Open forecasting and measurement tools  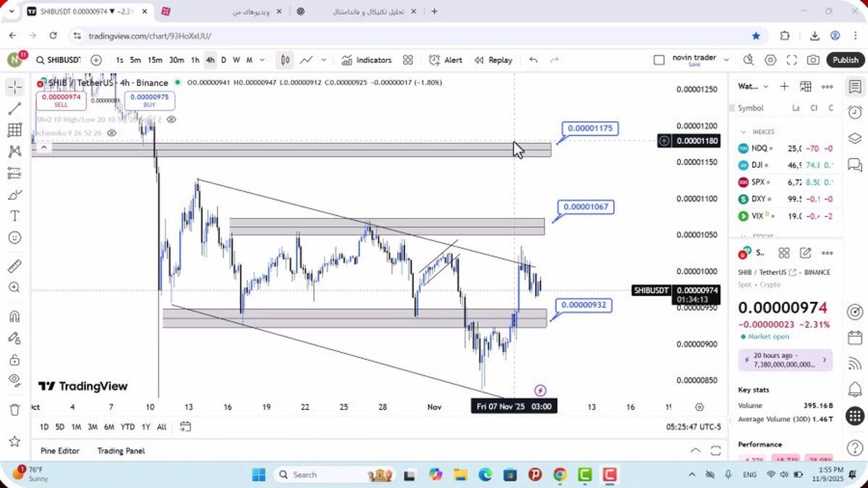coord(14,173)
